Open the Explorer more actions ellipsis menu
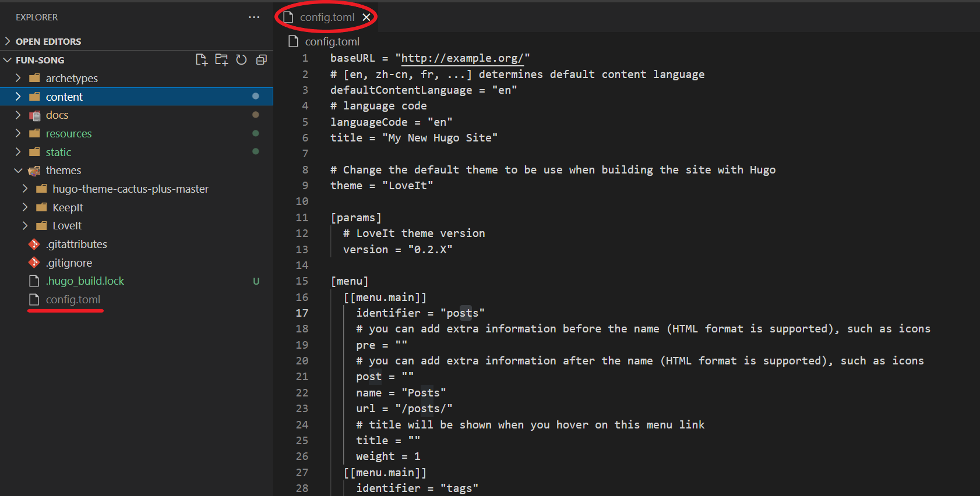Image resolution: width=980 pixels, height=496 pixels. pos(254,17)
